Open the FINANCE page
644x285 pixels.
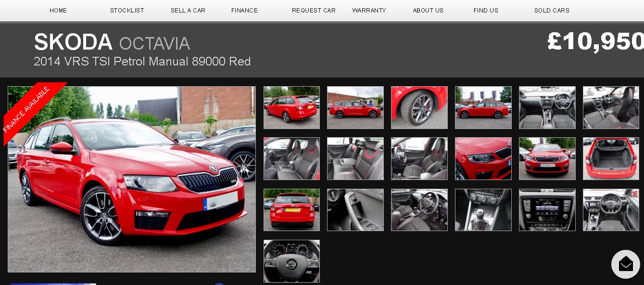(244, 10)
